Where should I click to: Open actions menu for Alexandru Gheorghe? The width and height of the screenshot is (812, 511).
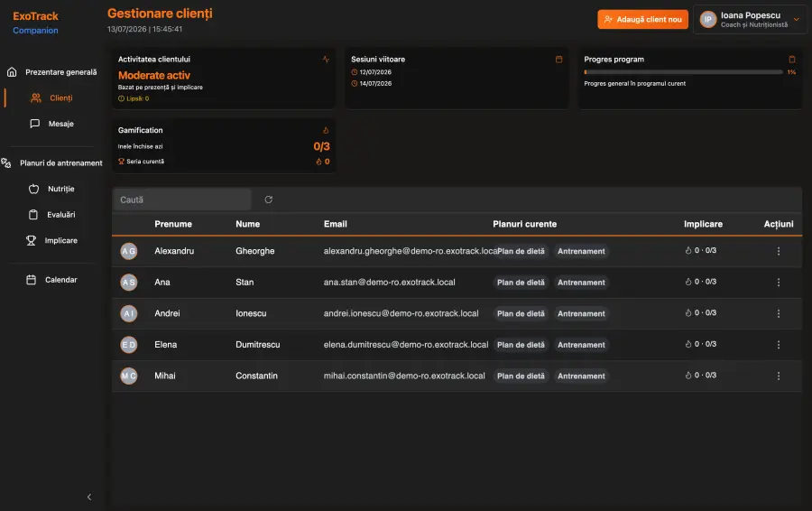coord(779,251)
